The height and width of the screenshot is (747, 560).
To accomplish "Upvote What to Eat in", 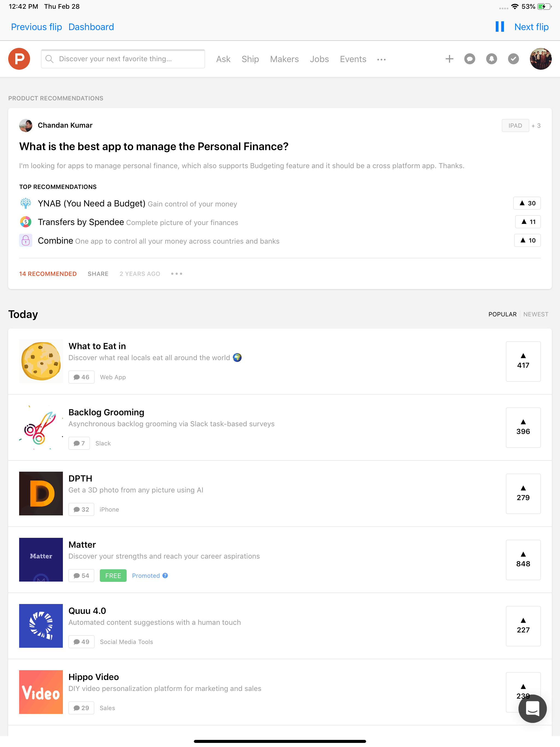I will [x=523, y=361].
